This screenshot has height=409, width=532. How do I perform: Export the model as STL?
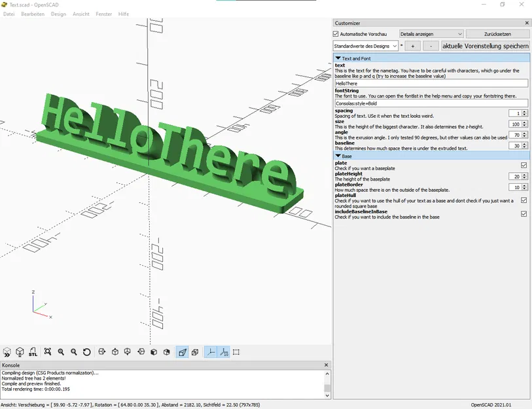(x=31, y=351)
